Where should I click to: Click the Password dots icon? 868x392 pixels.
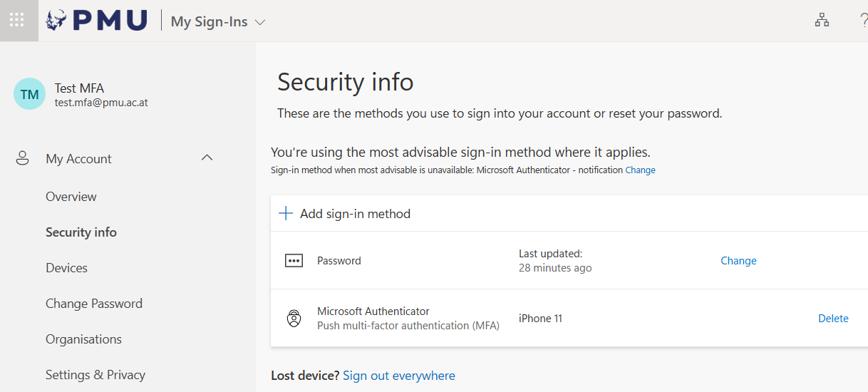click(x=294, y=261)
